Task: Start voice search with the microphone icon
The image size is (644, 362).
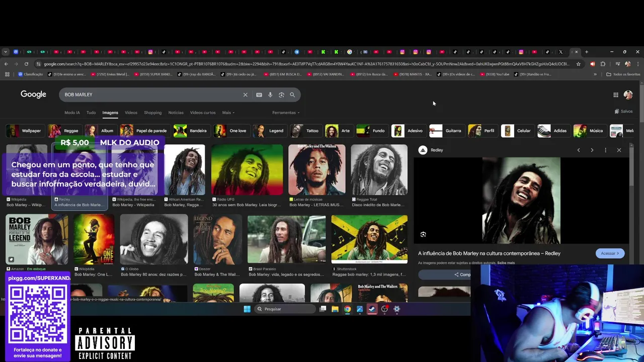Action: (270, 95)
